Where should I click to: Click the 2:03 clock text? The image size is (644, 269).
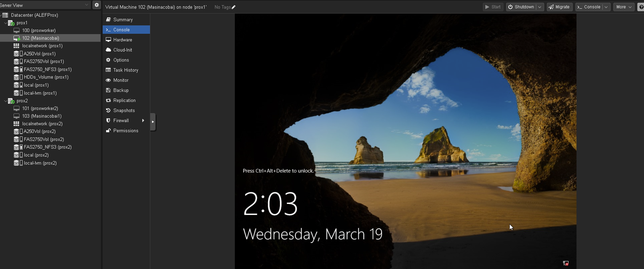[270, 204]
